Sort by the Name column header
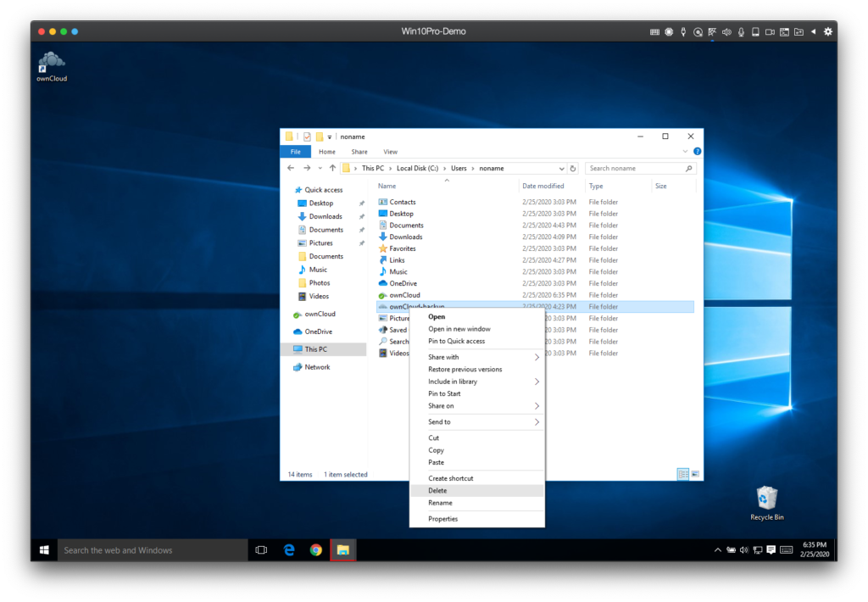868x602 pixels. 447,186
